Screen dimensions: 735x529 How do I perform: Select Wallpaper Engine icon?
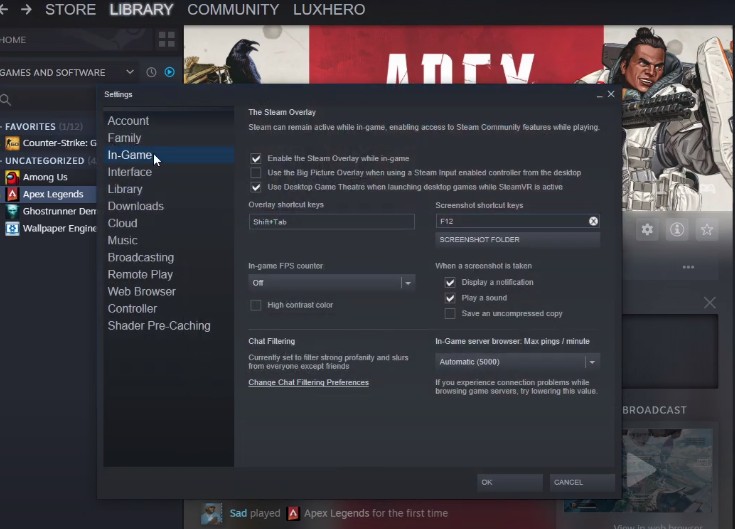pos(12,228)
